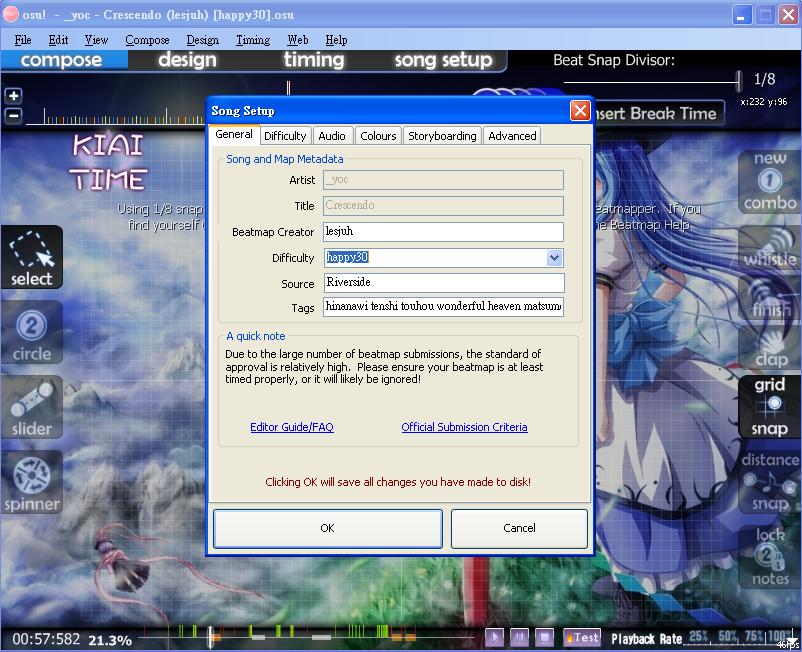Pick the slider tool
The height and width of the screenshot is (652, 802).
point(32,408)
